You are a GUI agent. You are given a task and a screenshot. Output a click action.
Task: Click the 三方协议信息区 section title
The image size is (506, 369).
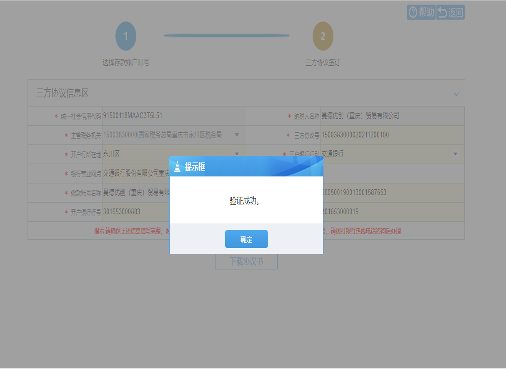[x=62, y=93]
